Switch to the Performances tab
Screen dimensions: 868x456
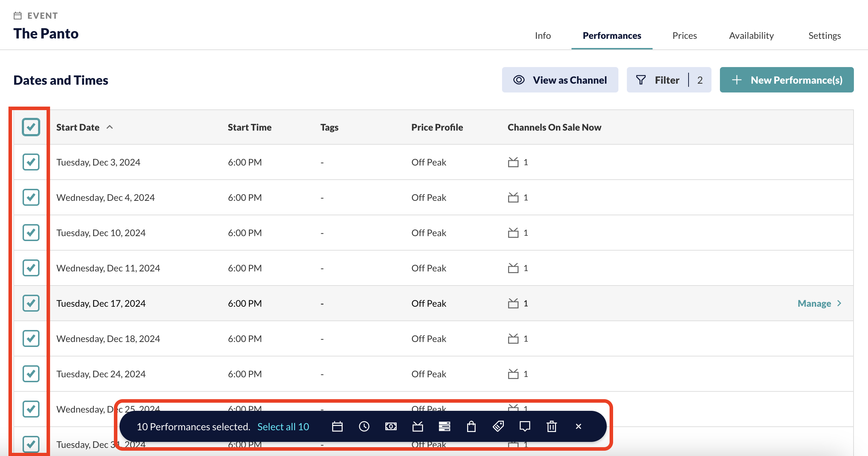[x=612, y=36]
